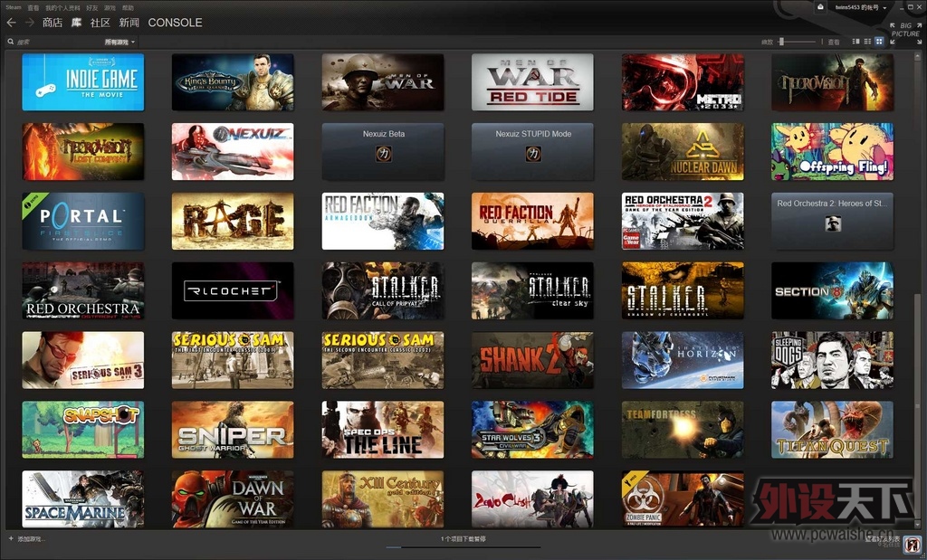Click the plus icon to add a game

(x=11, y=538)
